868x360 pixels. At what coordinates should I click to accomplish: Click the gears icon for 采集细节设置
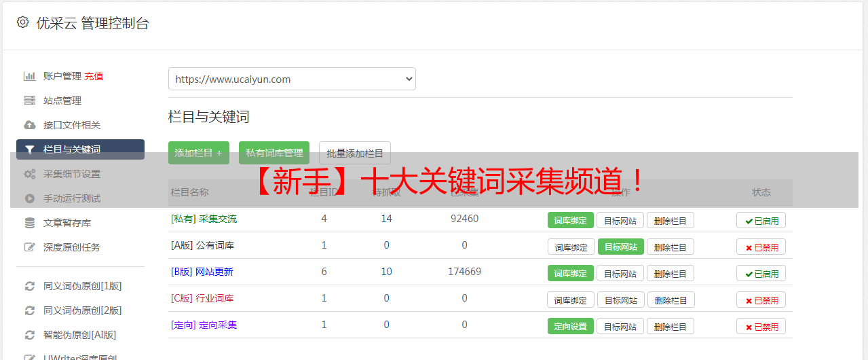tap(29, 174)
